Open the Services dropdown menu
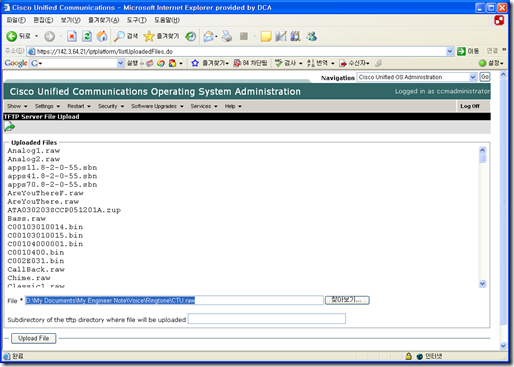 click(204, 106)
